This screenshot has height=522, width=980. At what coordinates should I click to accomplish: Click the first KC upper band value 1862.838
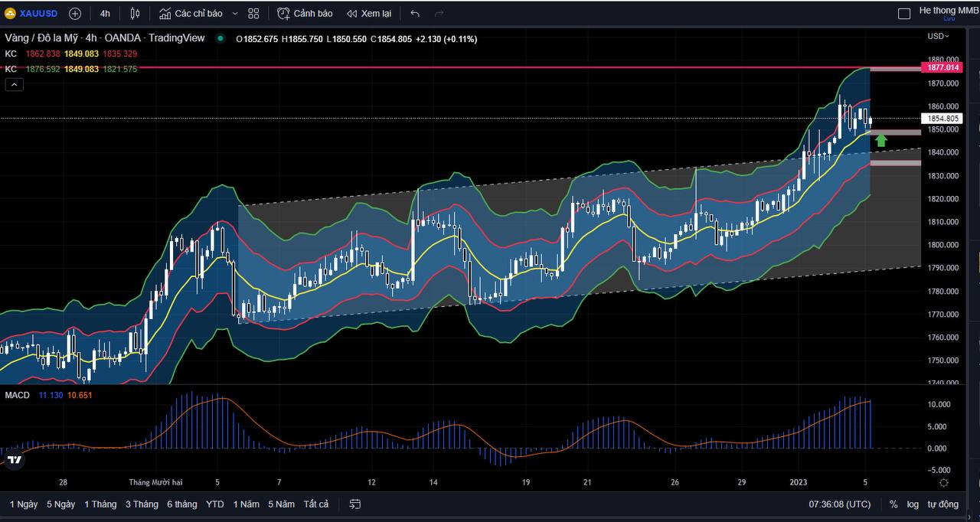point(42,54)
